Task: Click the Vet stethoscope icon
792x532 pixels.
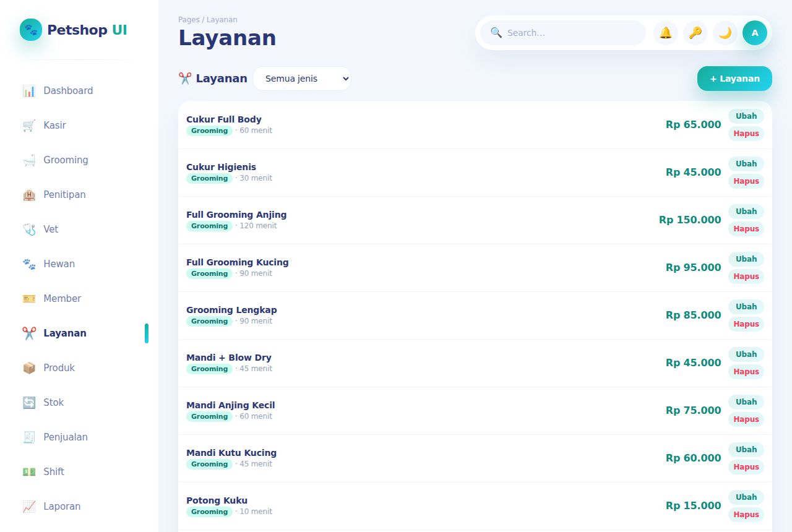Action: click(x=29, y=230)
